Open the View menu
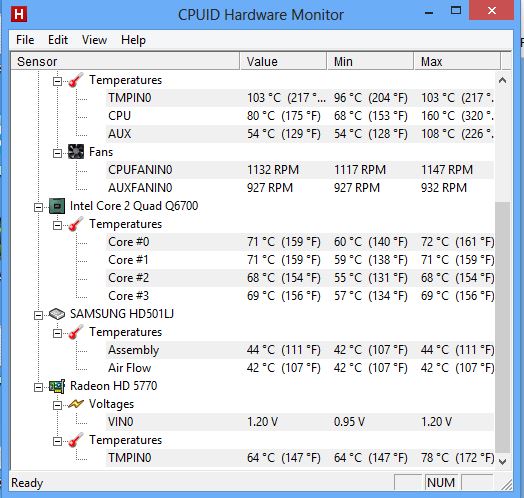This screenshot has height=498, width=524. [95, 40]
